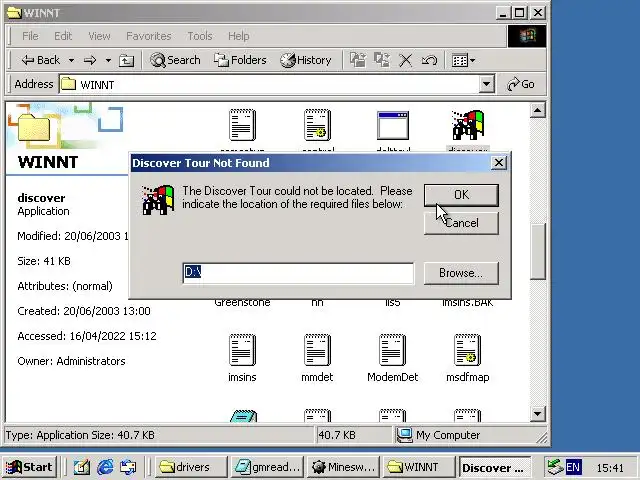Launch Internet Explorer from quick launch
This screenshot has height=480, width=640.
click(x=105, y=467)
